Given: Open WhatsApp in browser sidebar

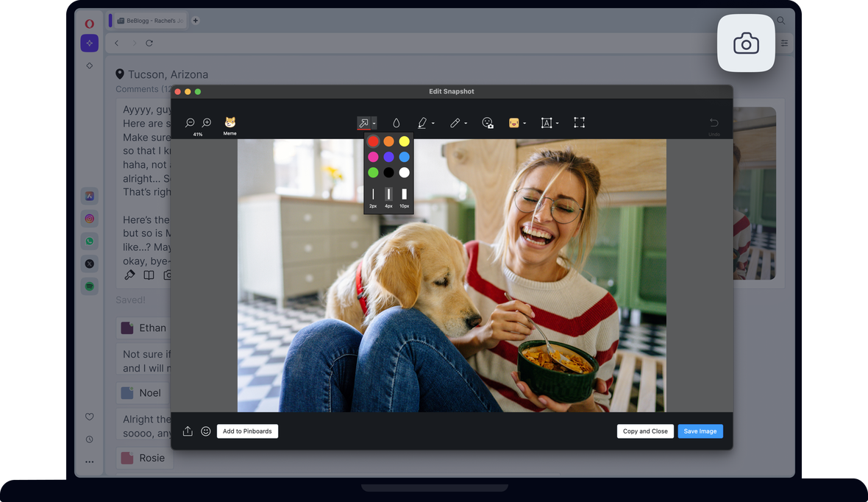Looking at the screenshot, I should coord(89,241).
